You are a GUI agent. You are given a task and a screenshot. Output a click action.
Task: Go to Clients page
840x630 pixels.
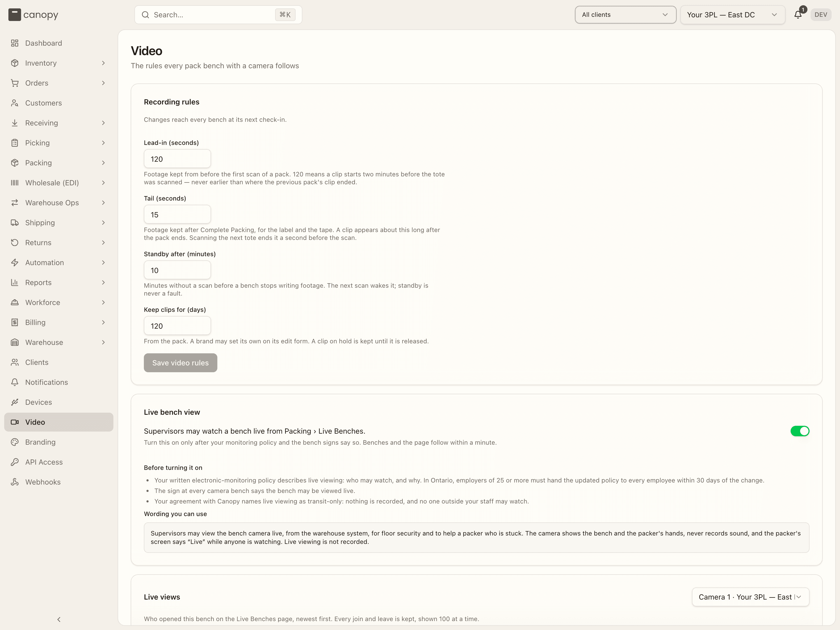pos(59,362)
